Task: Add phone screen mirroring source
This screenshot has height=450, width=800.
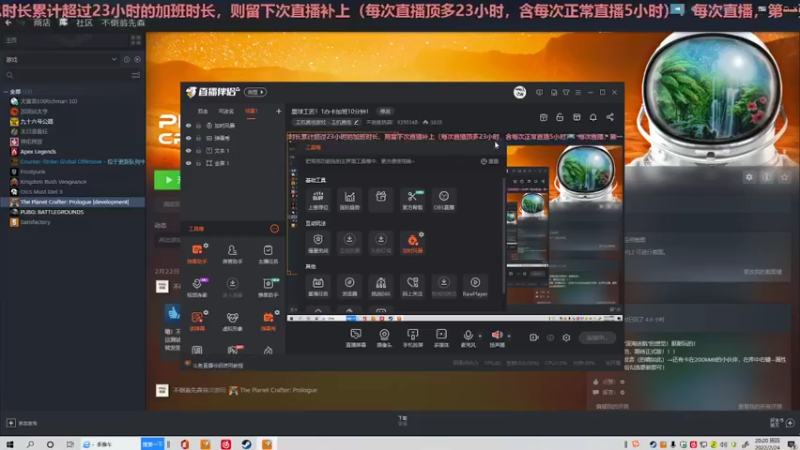Action: tap(412, 338)
